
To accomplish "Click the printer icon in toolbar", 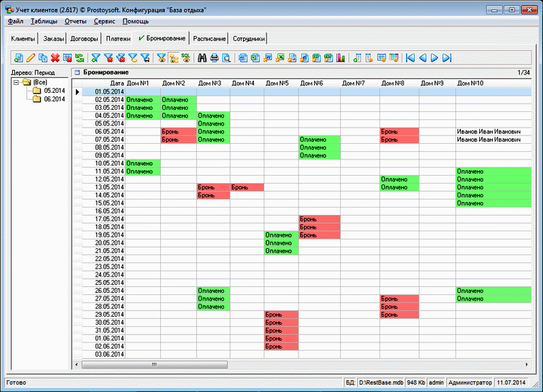I will tap(214, 58).
